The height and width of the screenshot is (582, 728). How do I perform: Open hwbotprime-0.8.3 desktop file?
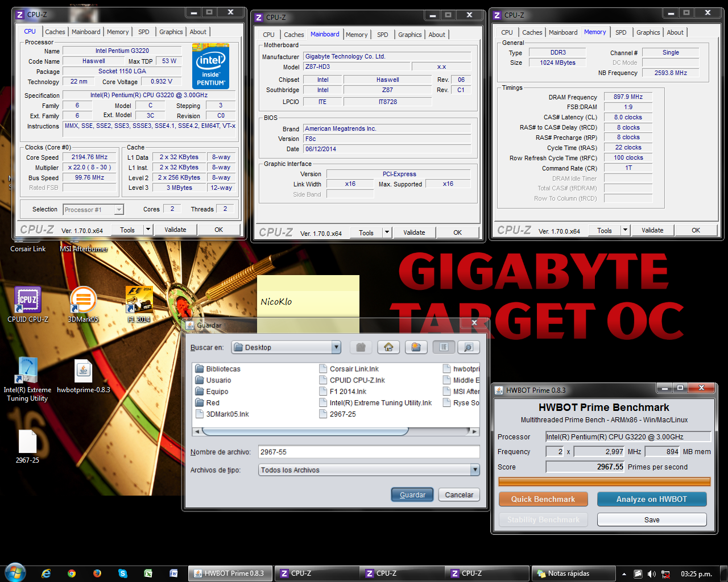click(x=84, y=376)
